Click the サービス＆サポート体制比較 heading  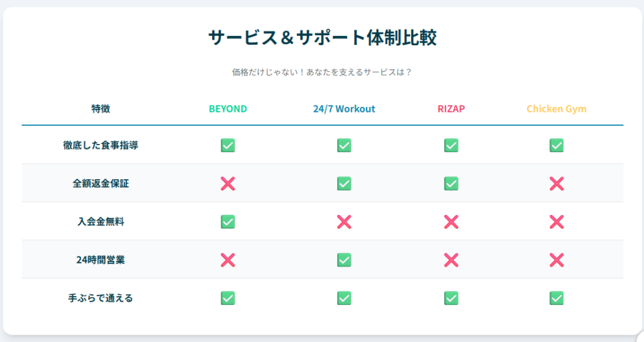(x=323, y=37)
